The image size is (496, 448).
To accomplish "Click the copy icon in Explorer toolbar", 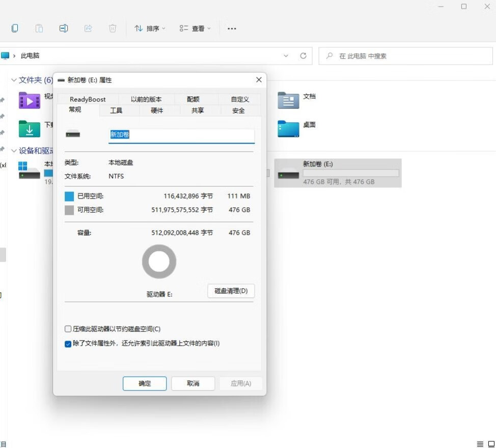I will [15, 29].
